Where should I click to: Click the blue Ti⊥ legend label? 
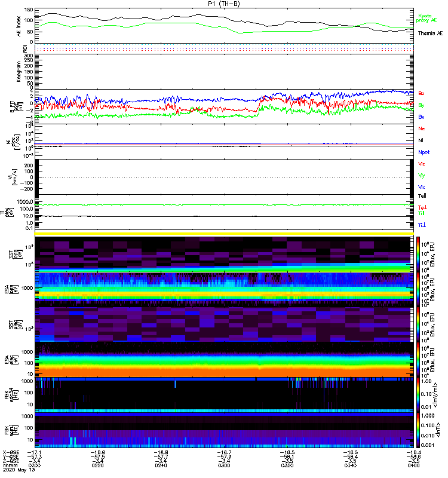422,225
